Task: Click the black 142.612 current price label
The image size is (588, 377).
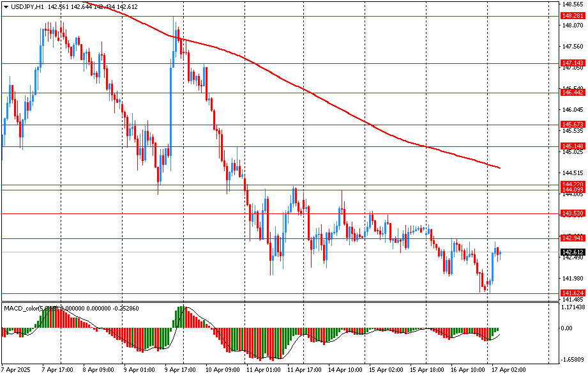Action: pos(572,252)
